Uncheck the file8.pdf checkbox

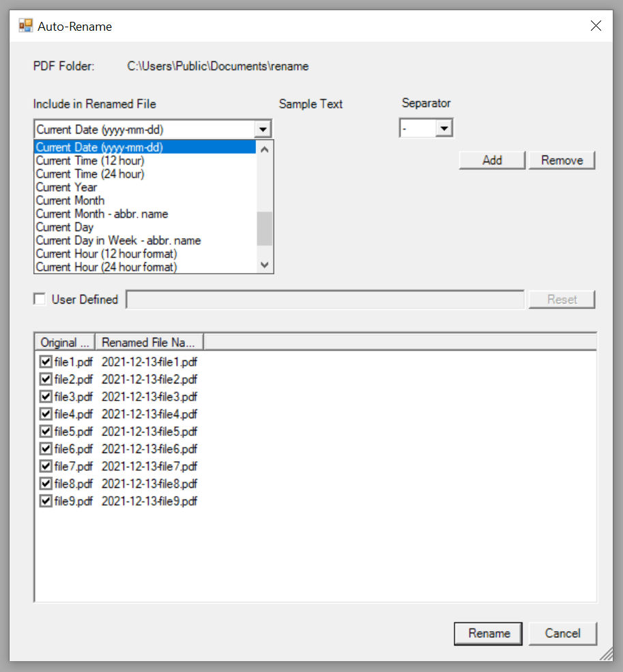[46, 484]
